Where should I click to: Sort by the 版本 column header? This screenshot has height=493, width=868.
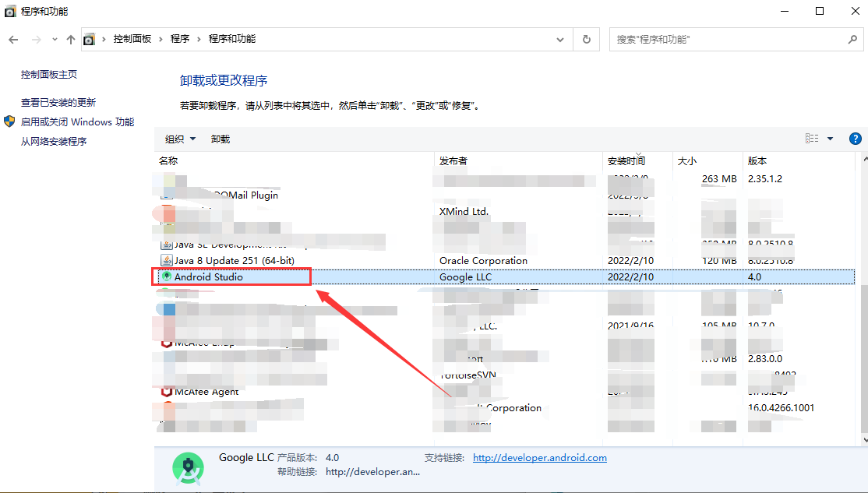[x=757, y=161]
